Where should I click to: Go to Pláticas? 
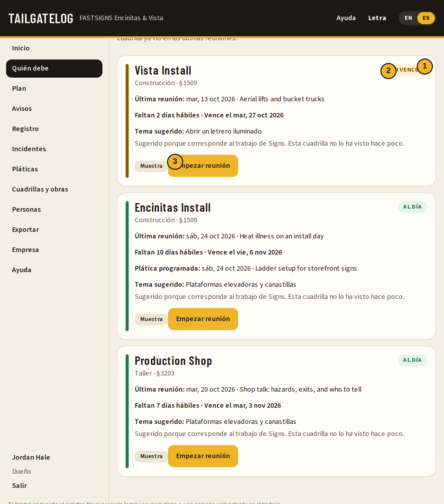pos(54,169)
